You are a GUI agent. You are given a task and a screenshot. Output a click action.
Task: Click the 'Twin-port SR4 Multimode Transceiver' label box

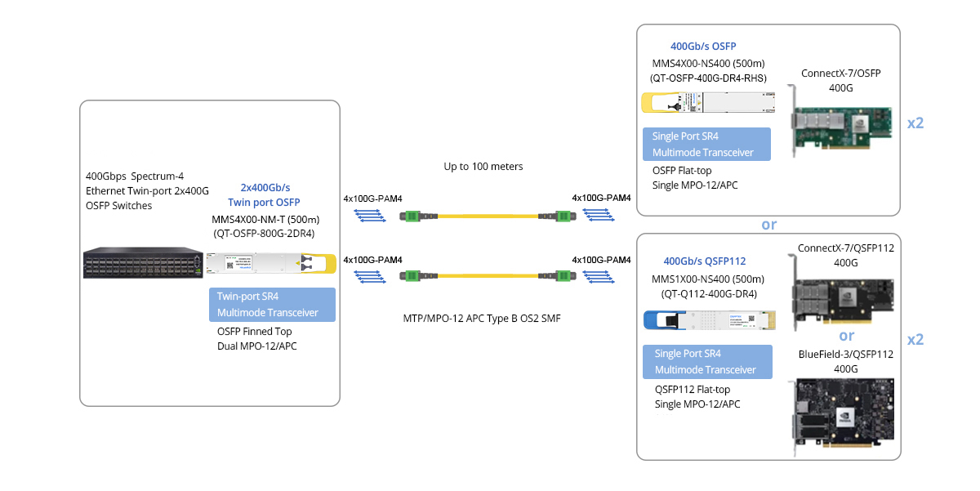[x=272, y=305]
